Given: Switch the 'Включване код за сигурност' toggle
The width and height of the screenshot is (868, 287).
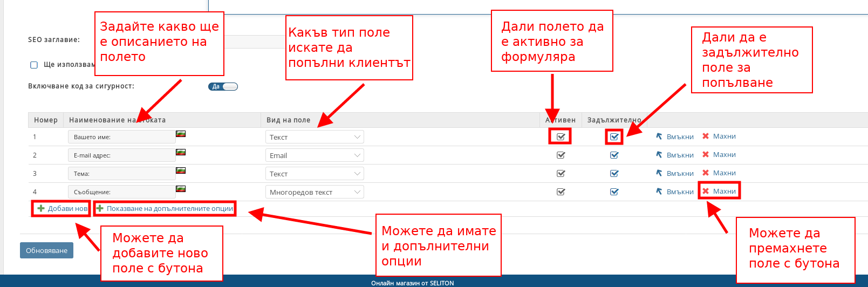Looking at the screenshot, I should pyautogui.click(x=223, y=86).
